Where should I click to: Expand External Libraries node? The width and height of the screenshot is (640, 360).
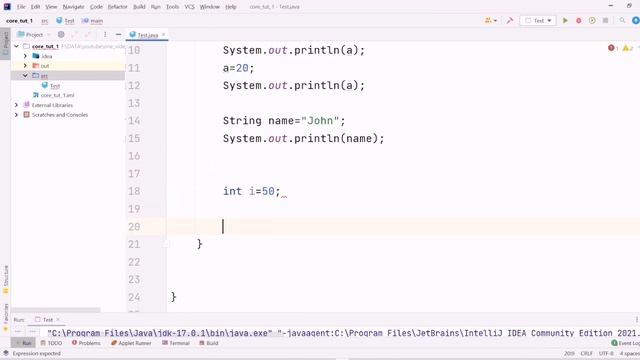[16, 105]
